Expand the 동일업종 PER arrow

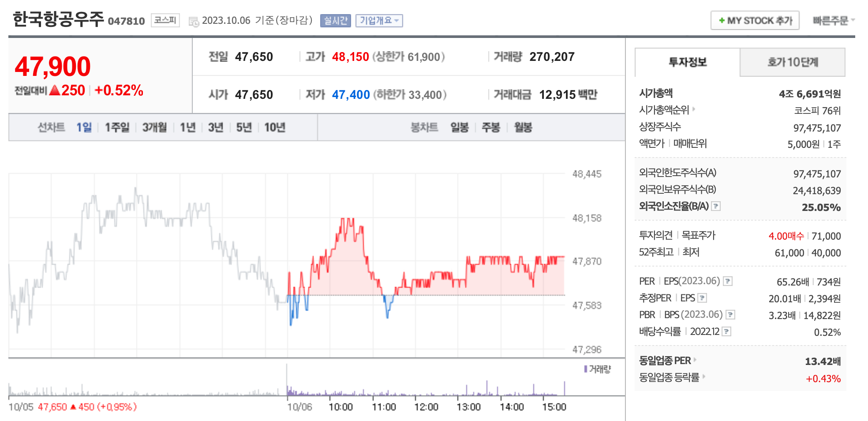(695, 360)
